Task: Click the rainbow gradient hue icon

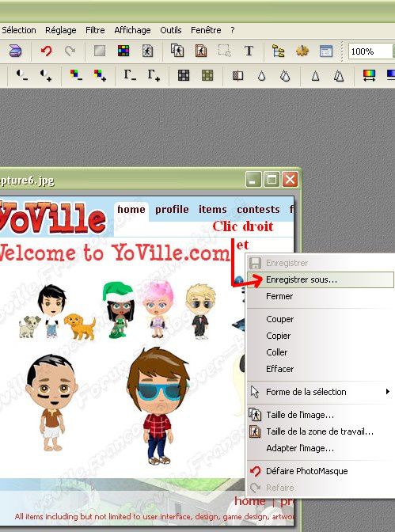Action: (x=369, y=75)
